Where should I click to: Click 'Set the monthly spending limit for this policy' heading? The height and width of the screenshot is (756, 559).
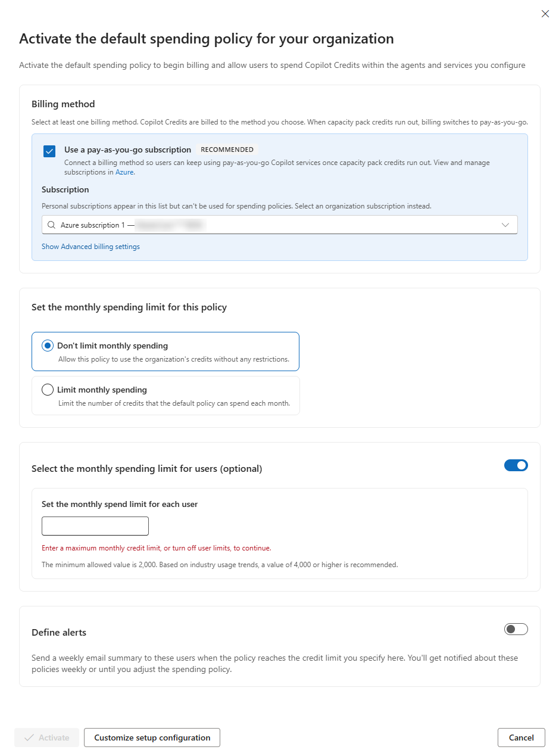coord(129,307)
